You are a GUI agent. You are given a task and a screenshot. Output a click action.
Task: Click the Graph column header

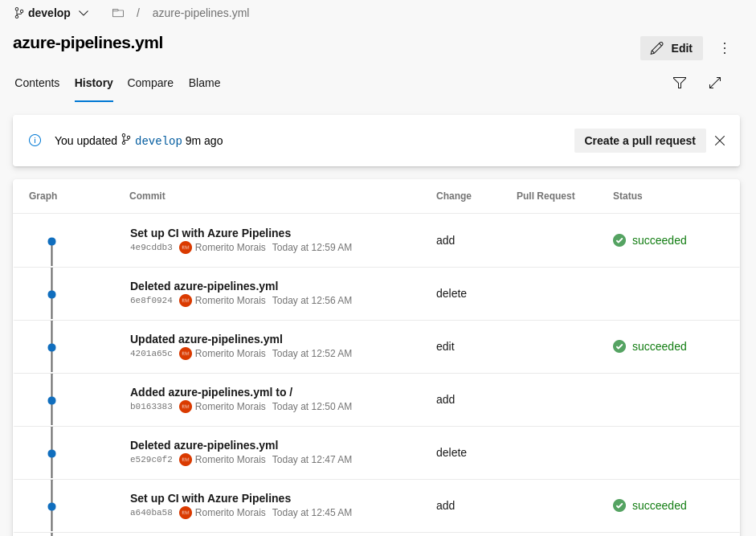coord(43,196)
